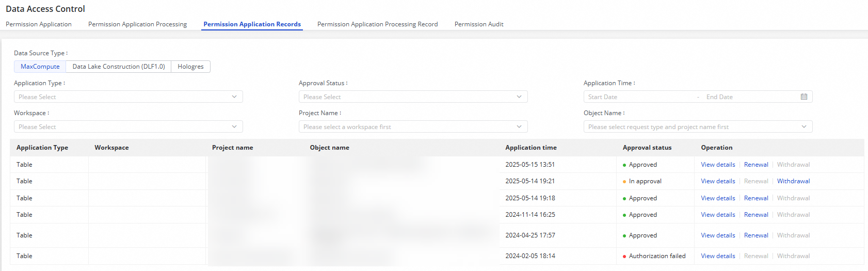View details of Authorization failed record

click(718, 256)
